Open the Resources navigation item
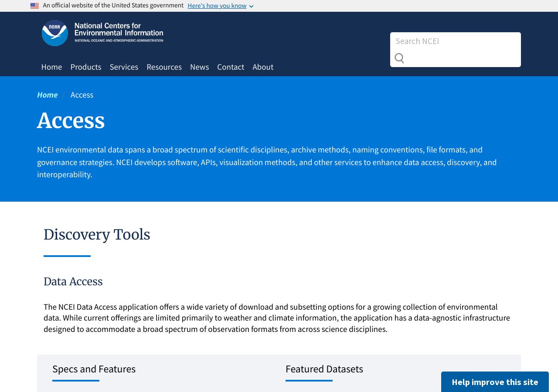The height and width of the screenshot is (392, 558). (x=164, y=67)
